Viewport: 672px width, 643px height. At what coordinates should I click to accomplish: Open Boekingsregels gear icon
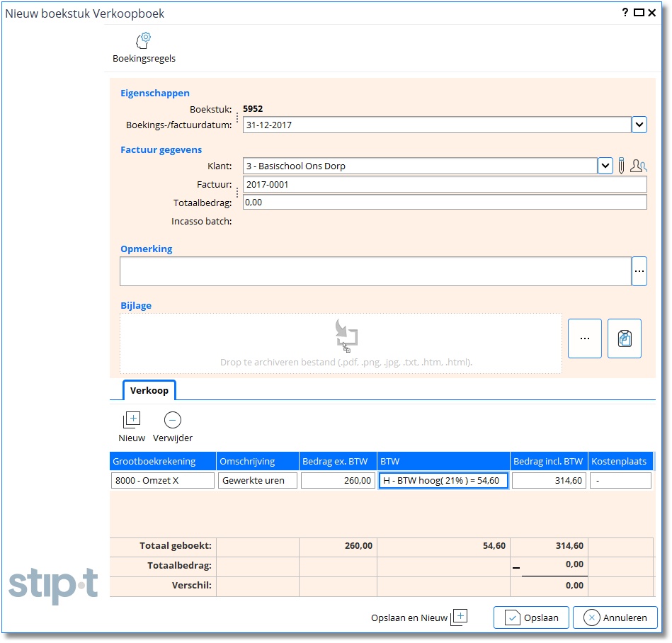[144, 41]
